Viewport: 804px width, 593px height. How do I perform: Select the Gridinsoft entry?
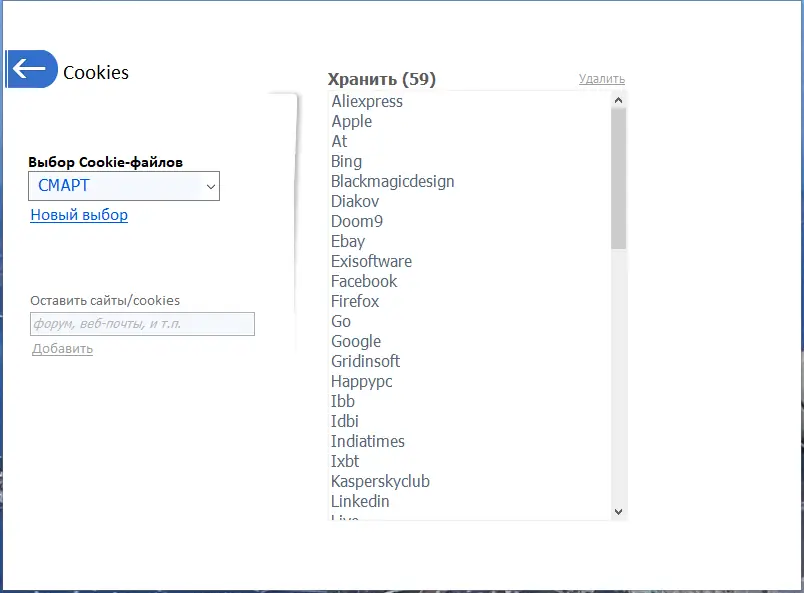pyautogui.click(x=365, y=362)
